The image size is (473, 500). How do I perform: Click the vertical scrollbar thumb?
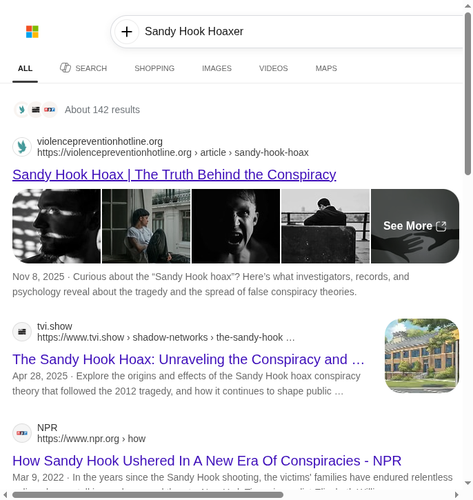468,93
